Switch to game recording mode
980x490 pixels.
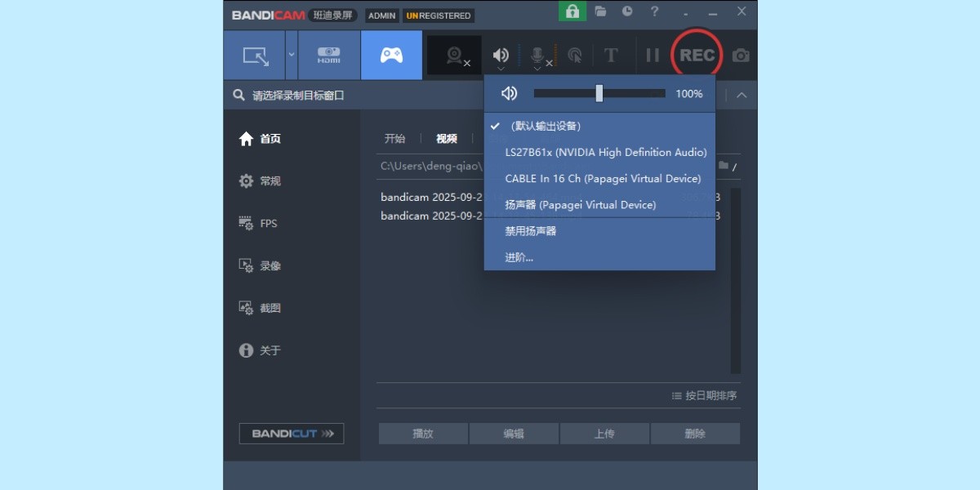click(391, 55)
